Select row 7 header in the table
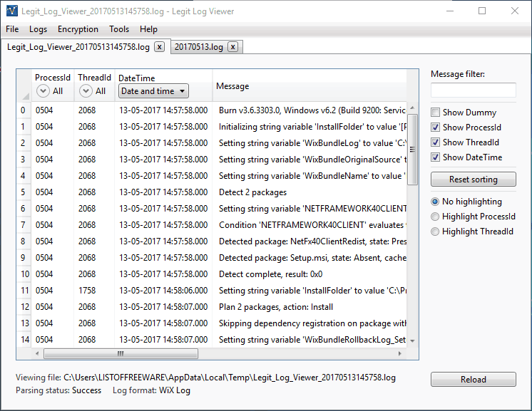The height and width of the screenshot is (411, 532). point(24,225)
